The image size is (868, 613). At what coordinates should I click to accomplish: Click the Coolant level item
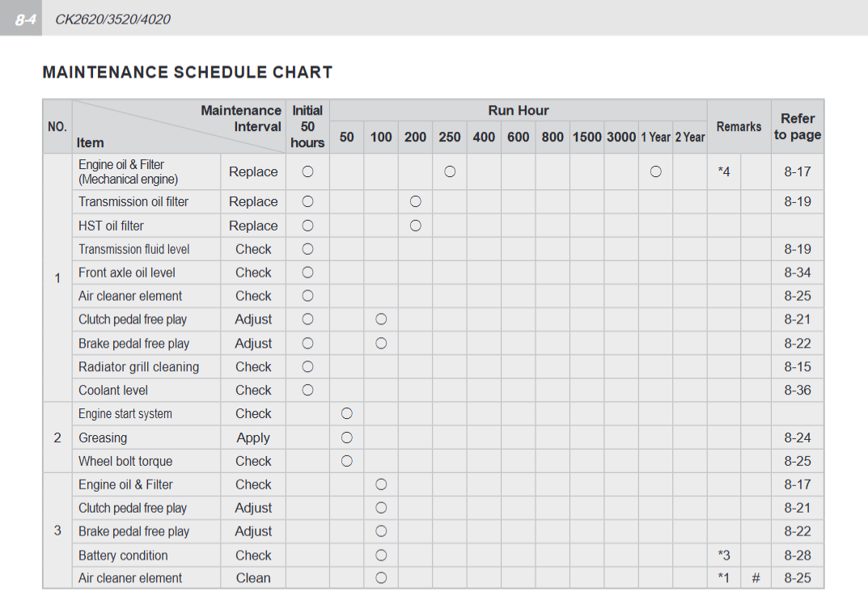[x=113, y=391]
